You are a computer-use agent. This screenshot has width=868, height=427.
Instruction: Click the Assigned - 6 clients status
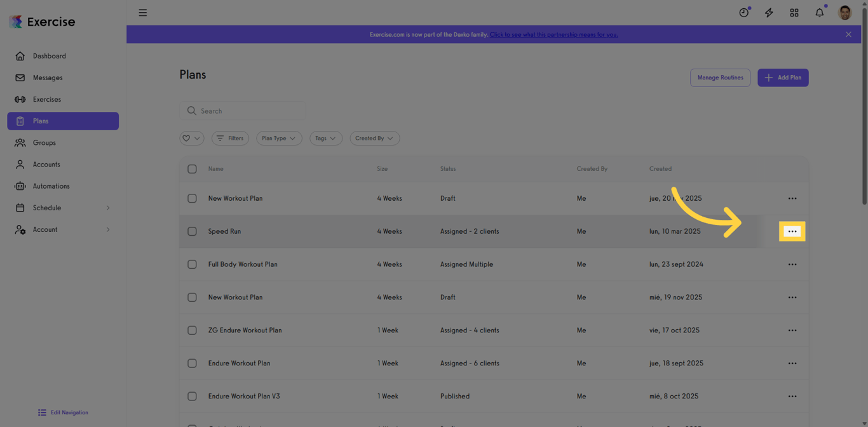pos(470,363)
